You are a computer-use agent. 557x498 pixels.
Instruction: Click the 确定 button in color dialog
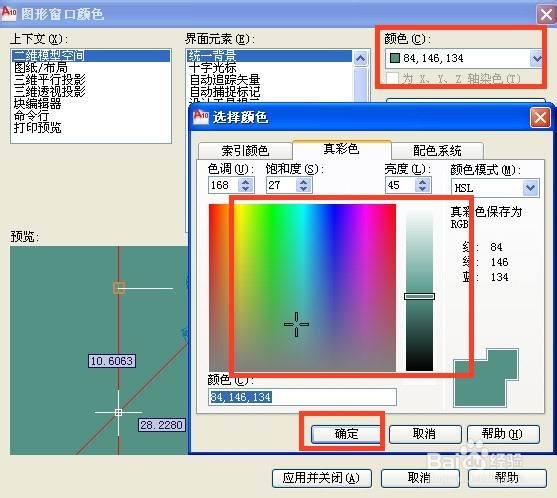(x=346, y=434)
